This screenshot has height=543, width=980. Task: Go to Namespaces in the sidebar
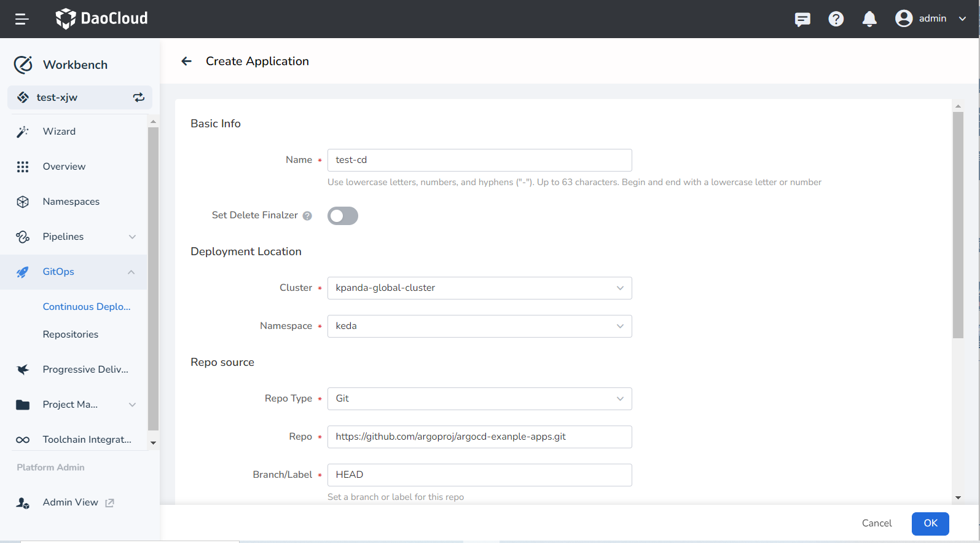71,202
